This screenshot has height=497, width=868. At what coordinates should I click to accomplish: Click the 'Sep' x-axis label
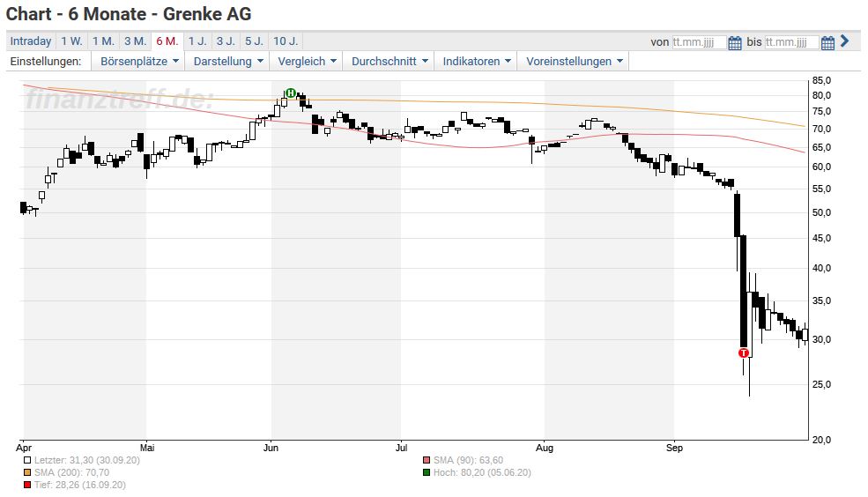(674, 448)
